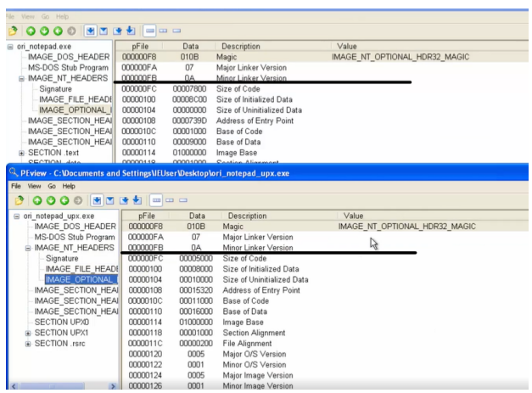
Task: Click the middle width icon in upper ori_notepad.exe toolbar
Action: coord(163,31)
